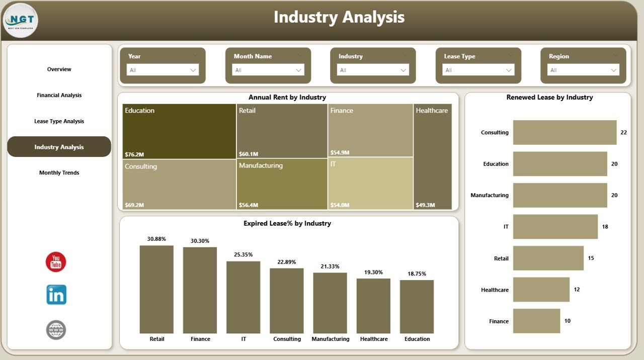Click the Consulting bar in Renewed Lease chart
Image resolution: width=644 pixels, height=360 pixels.
tap(565, 133)
